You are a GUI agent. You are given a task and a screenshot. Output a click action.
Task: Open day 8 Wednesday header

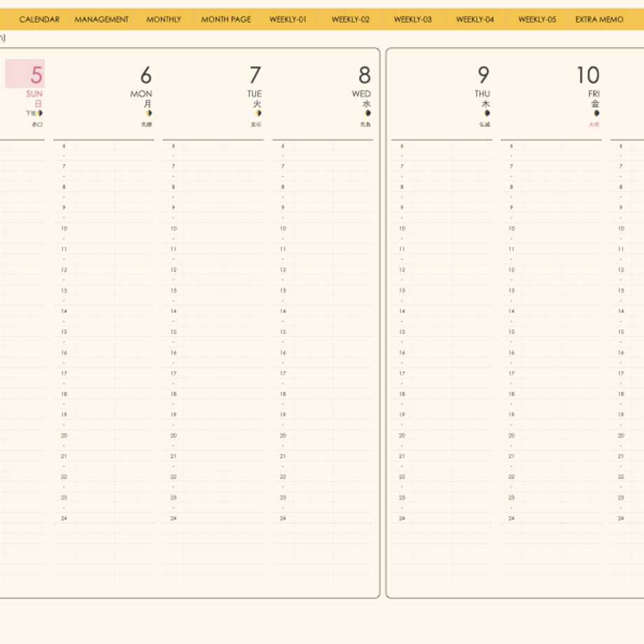click(x=364, y=75)
